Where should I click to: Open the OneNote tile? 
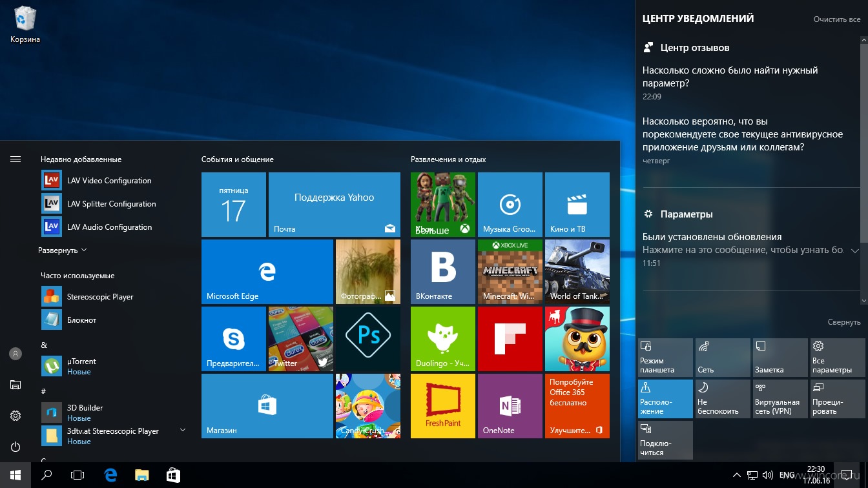[x=510, y=406]
